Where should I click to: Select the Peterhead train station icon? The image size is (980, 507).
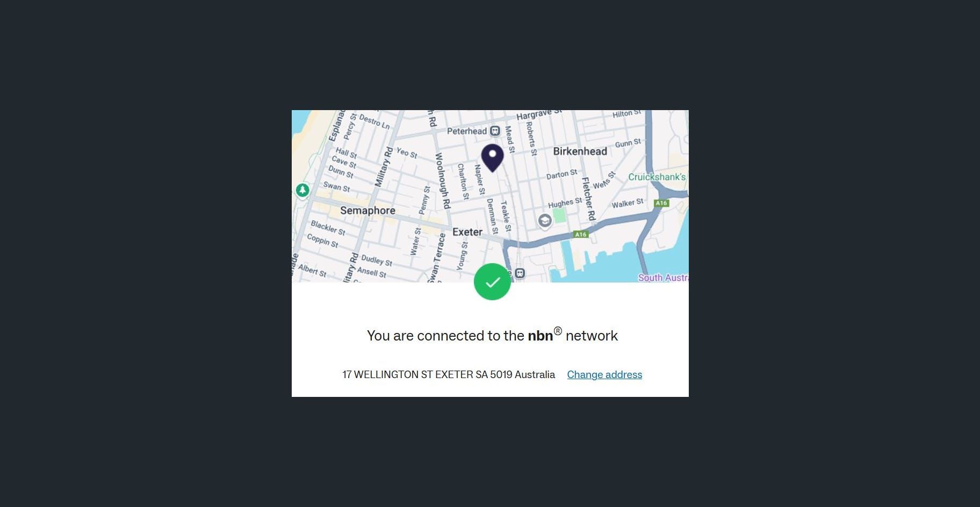click(x=495, y=131)
